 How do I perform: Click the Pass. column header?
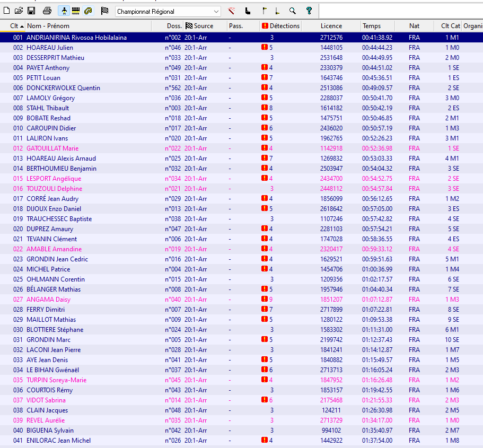(x=243, y=26)
